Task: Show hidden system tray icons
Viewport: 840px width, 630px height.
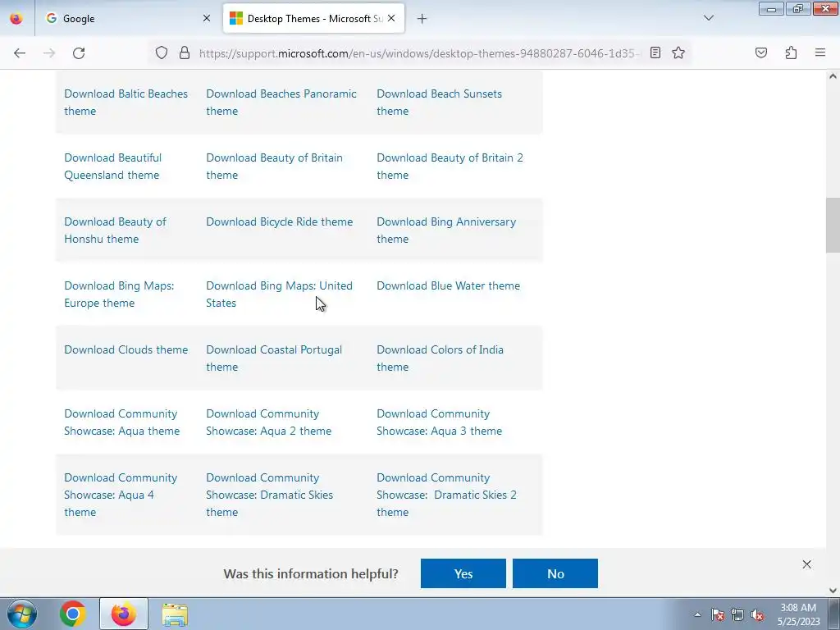Action: pyautogui.click(x=697, y=614)
